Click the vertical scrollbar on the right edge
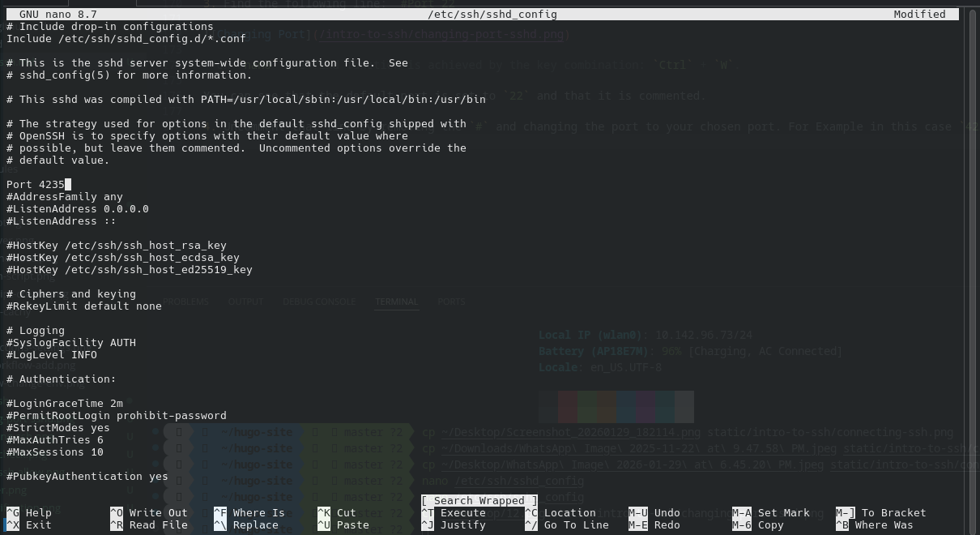This screenshot has width=980, height=535. click(x=970, y=243)
